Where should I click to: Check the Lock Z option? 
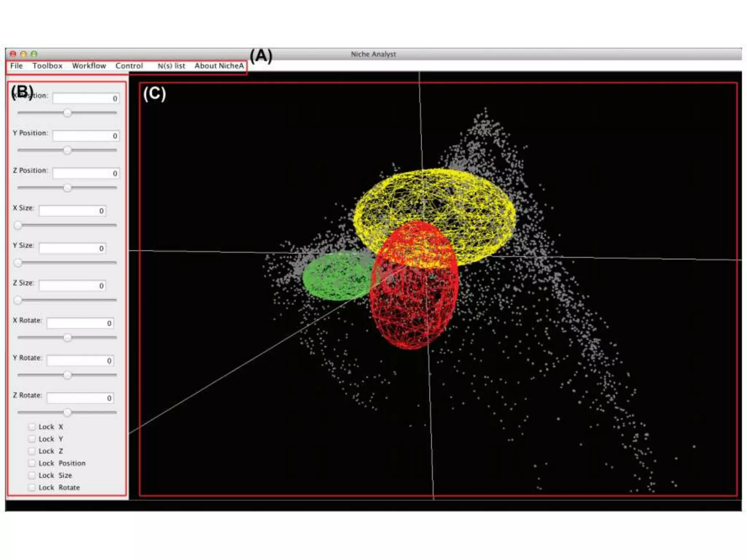[x=32, y=451]
